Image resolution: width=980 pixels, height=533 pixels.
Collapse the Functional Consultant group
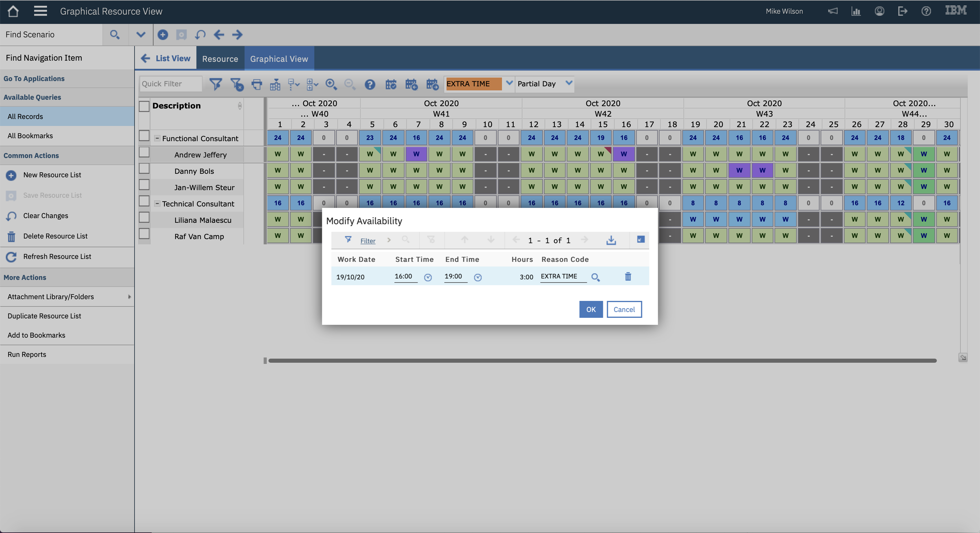[157, 138]
